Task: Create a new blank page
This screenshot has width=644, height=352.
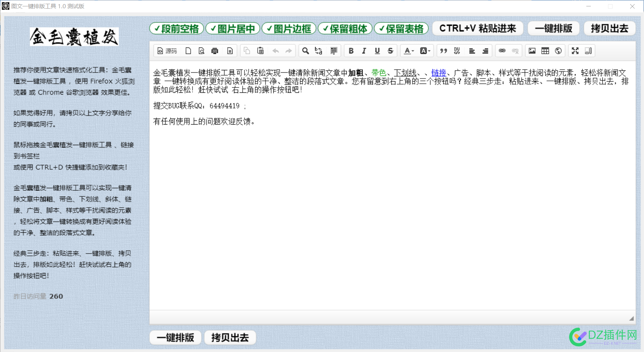Action: tap(188, 51)
